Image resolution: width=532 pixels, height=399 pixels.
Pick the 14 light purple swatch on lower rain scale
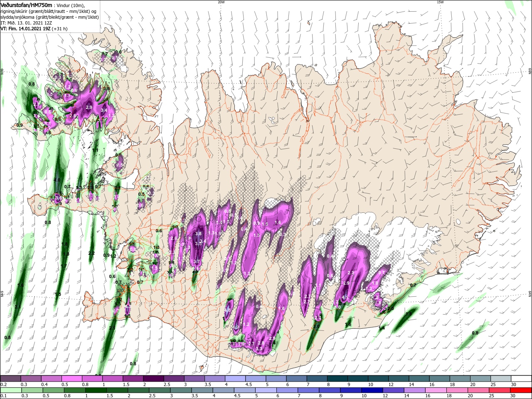coord(415,390)
